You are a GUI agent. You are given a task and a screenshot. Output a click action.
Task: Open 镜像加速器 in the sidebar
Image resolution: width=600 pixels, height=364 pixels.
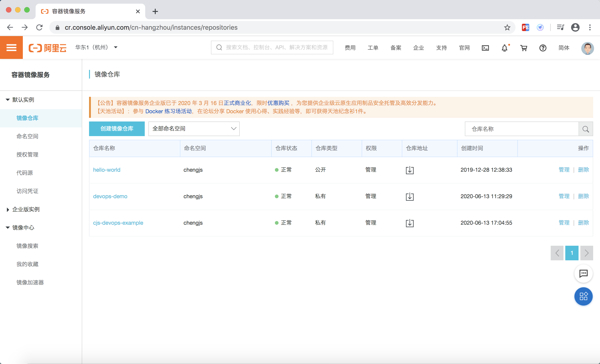click(x=30, y=282)
